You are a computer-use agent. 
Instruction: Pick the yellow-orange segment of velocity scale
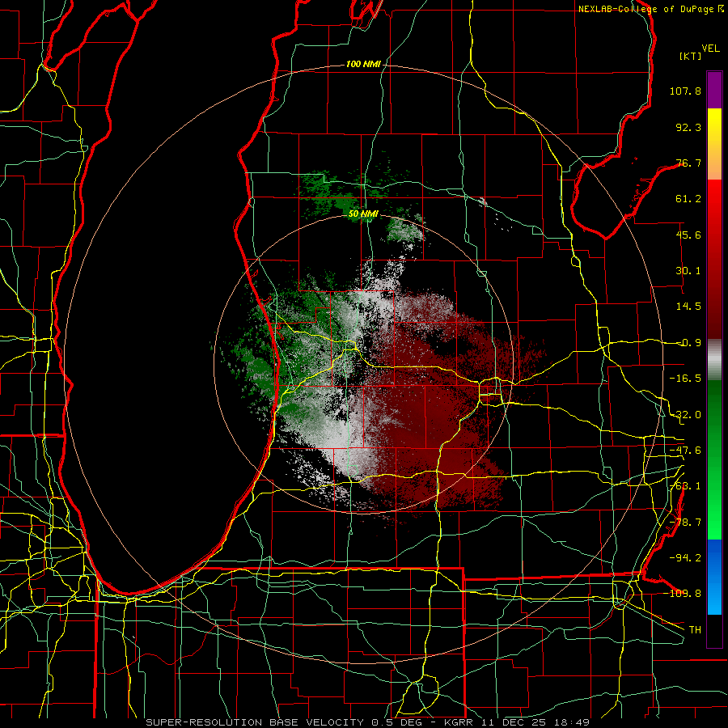tap(714, 144)
